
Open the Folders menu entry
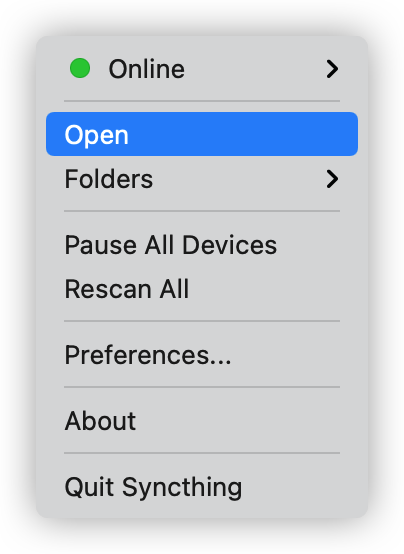202,179
